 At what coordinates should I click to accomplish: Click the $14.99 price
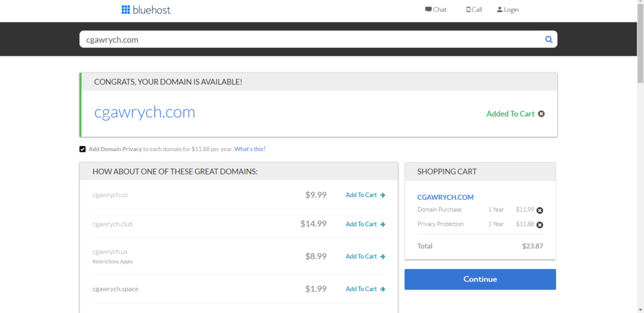[x=313, y=224]
